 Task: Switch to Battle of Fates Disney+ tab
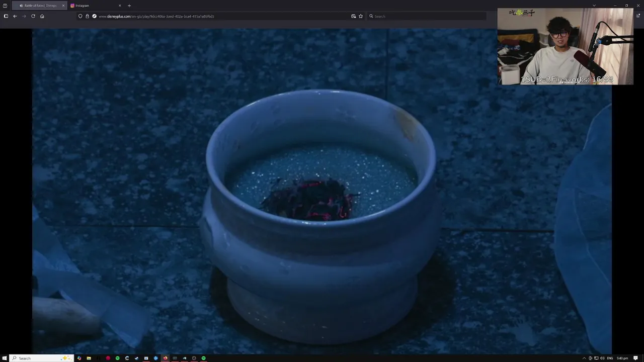39,6
